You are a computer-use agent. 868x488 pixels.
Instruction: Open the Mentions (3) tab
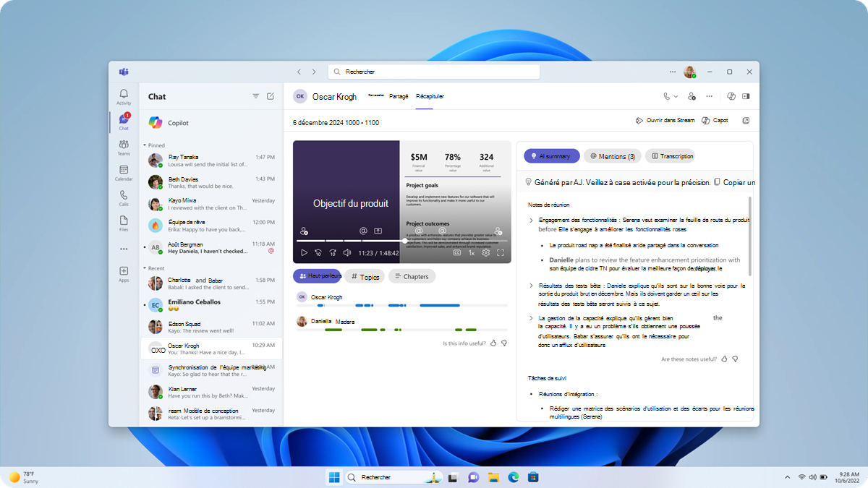612,155
